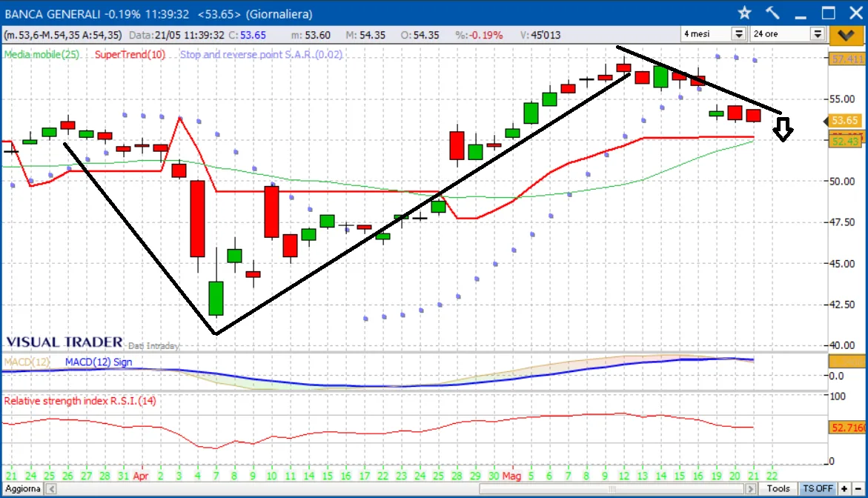Click the plus zoom button at bottom right

click(844, 488)
